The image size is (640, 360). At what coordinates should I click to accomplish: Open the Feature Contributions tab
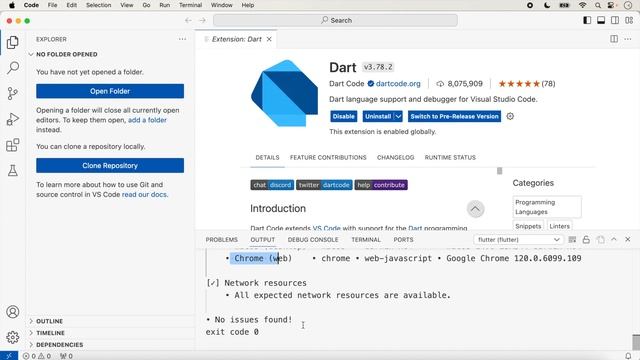coord(328,158)
